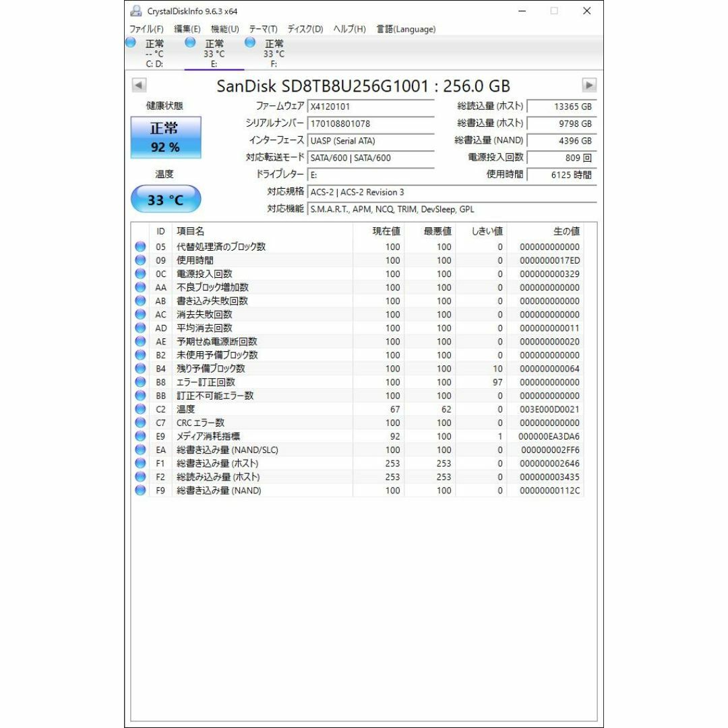This screenshot has height=728, width=728.
Task: Select the 温度 attribute row C2
Action: [357, 409]
